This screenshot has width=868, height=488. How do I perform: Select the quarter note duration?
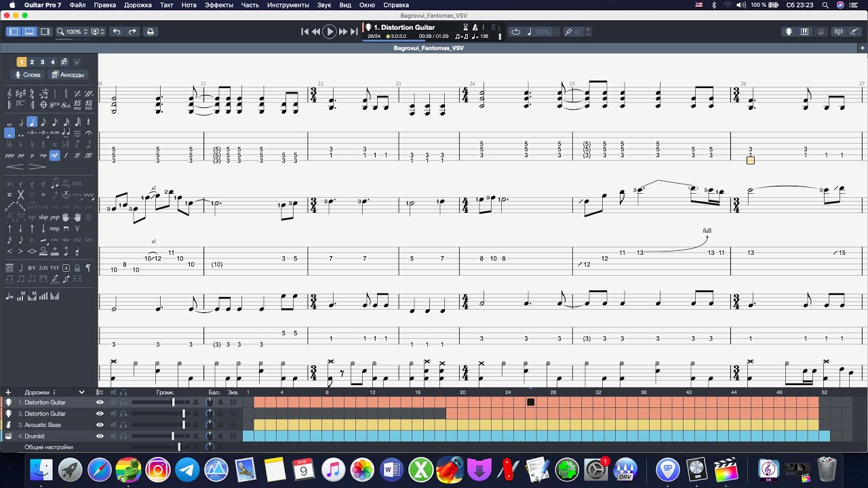point(32,123)
